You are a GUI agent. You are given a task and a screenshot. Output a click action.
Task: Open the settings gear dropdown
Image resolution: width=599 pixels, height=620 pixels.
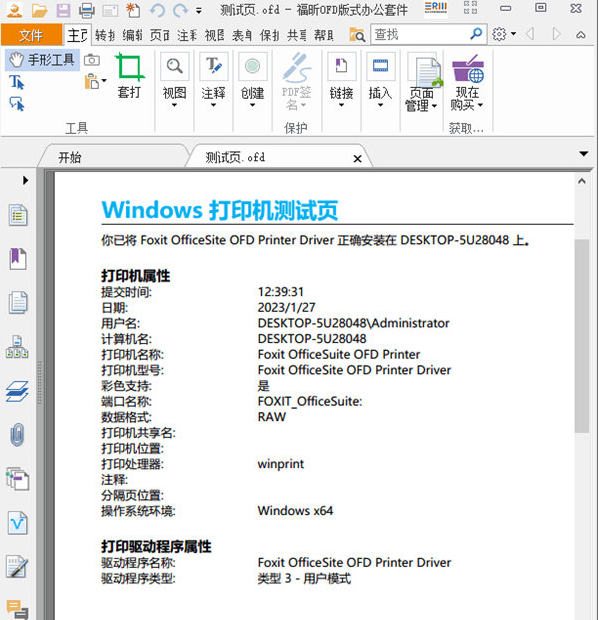tap(504, 34)
